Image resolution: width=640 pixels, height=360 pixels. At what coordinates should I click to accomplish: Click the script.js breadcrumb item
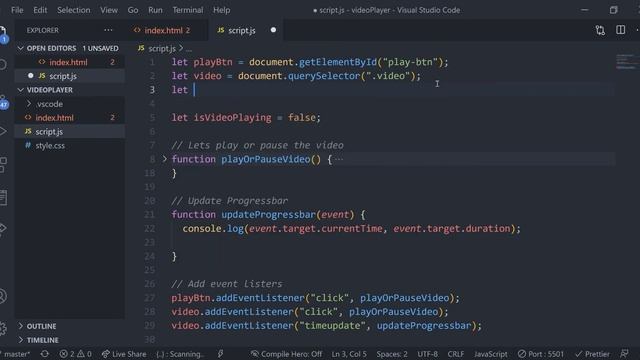162,49
